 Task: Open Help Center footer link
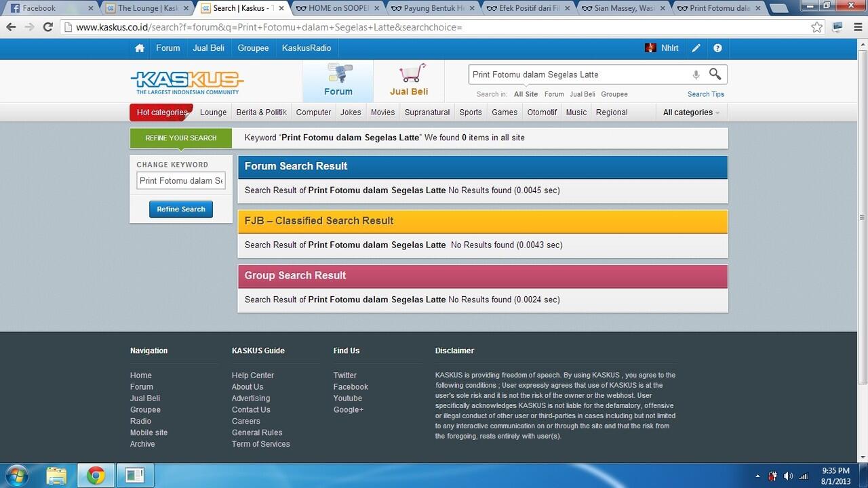(x=253, y=375)
